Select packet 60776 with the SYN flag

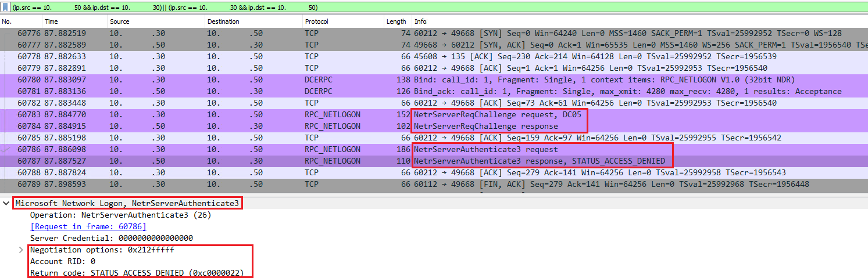point(434,33)
